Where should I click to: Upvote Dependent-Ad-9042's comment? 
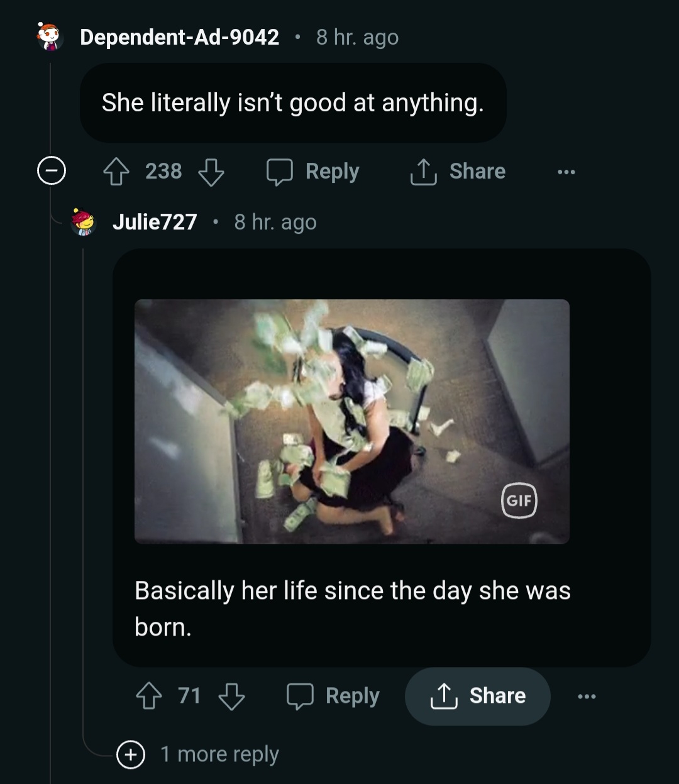[x=116, y=171]
